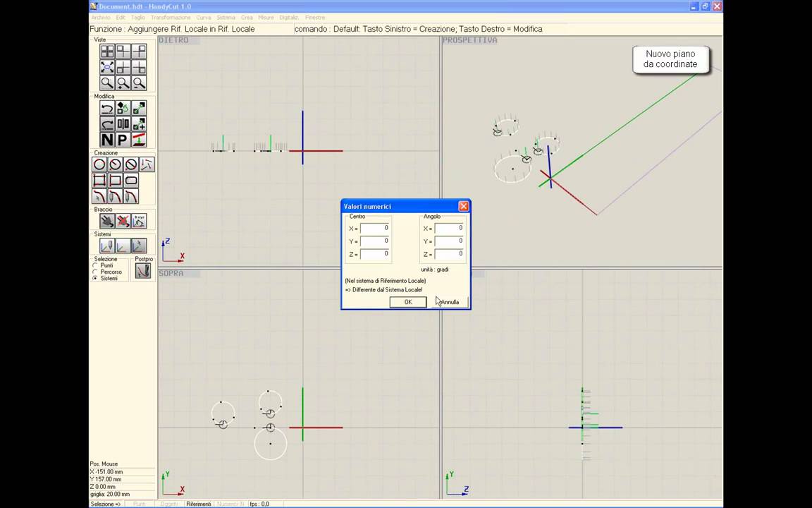Click the Centro Z input field
This screenshot has height=508, width=812.
point(375,255)
